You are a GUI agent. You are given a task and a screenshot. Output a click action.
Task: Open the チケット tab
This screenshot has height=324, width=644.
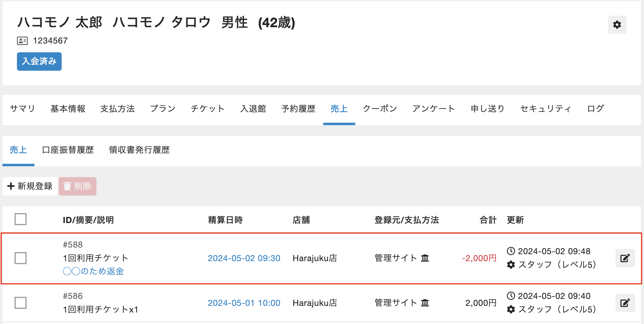point(208,109)
